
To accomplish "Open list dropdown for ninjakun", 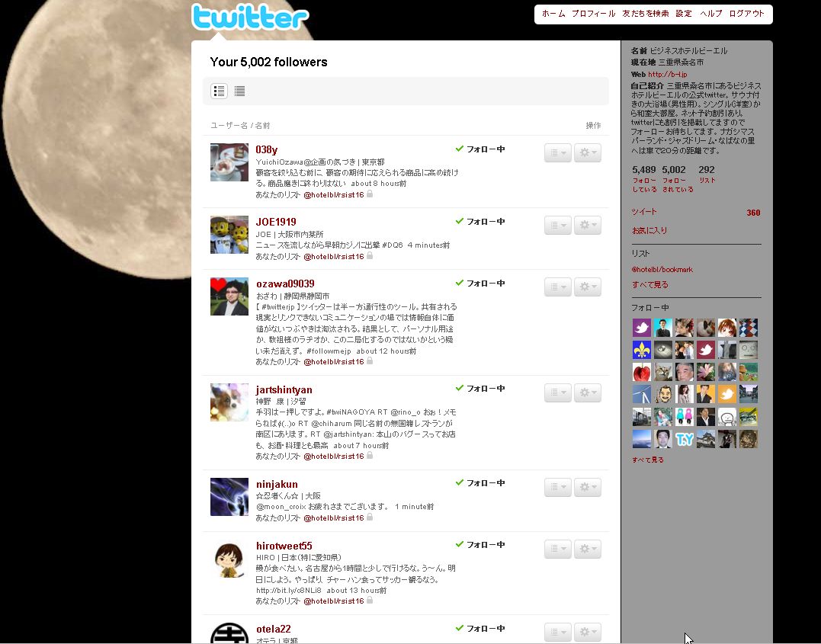I will tap(558, 488).
